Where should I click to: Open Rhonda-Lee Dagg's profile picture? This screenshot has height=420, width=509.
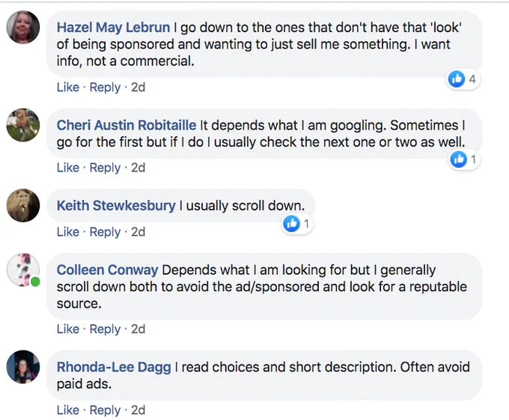[22, 367]
